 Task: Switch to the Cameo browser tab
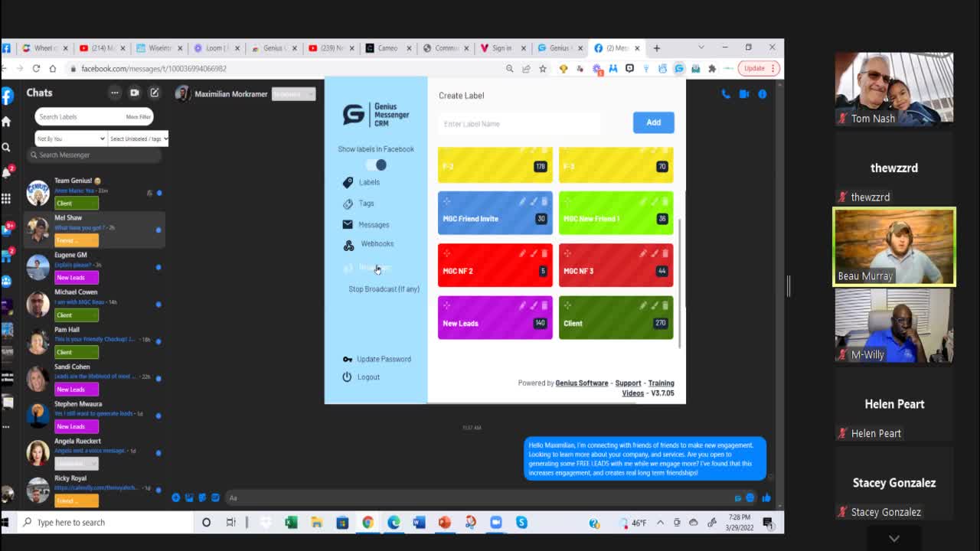coord(388,48)
